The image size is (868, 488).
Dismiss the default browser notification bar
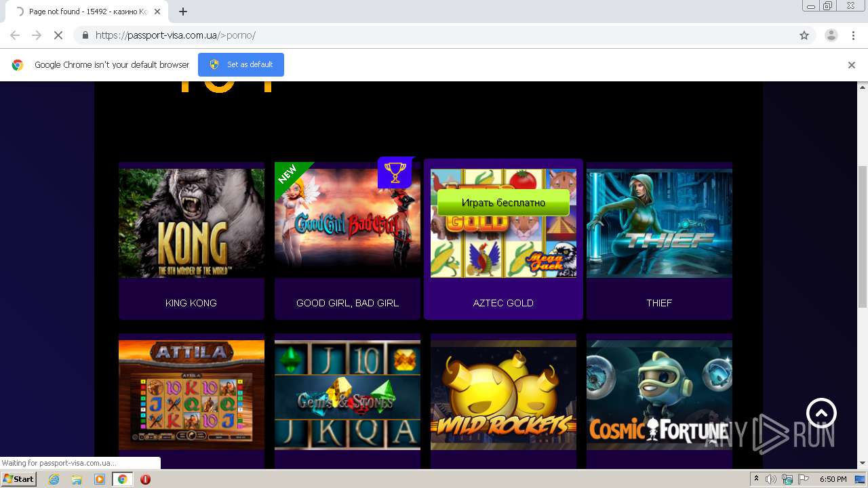(852, 65)
